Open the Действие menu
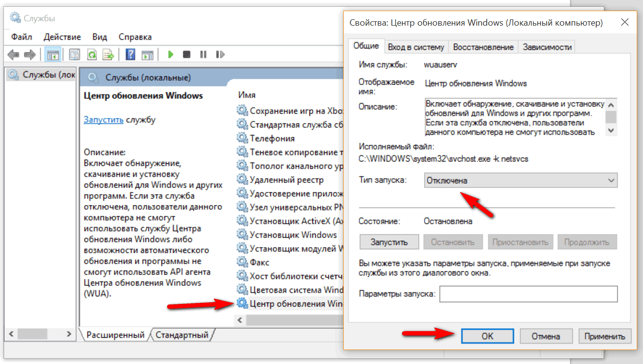The width and height of the screenshot is (643, 364). click(62, 37)
